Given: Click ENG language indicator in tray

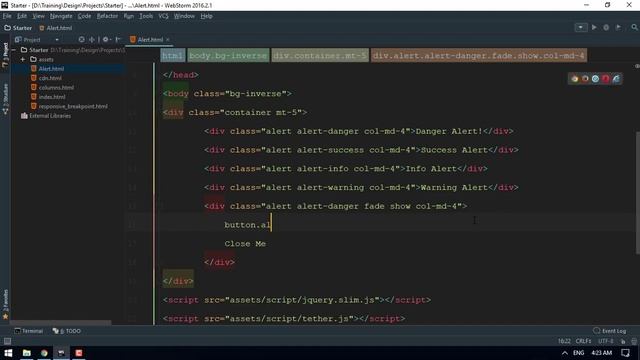Looking at the screenshot, I should click(x=578, y=353).
